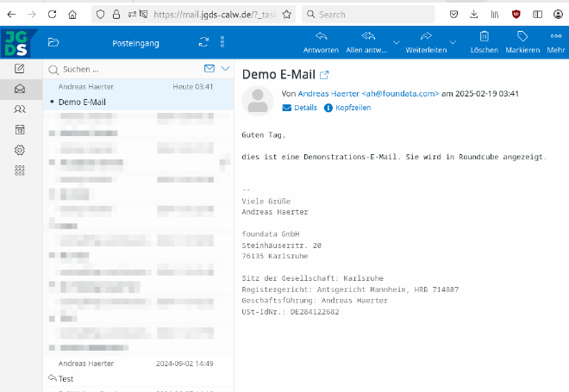569x392 pixels.
Task: Bookmark this page with the star icon
Action: (x=287, y=15)
